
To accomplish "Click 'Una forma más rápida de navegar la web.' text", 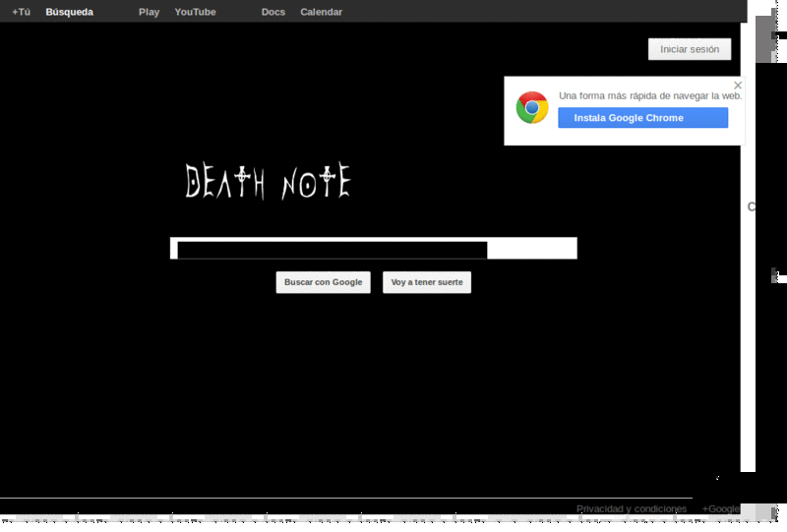I will pos(650,95).
